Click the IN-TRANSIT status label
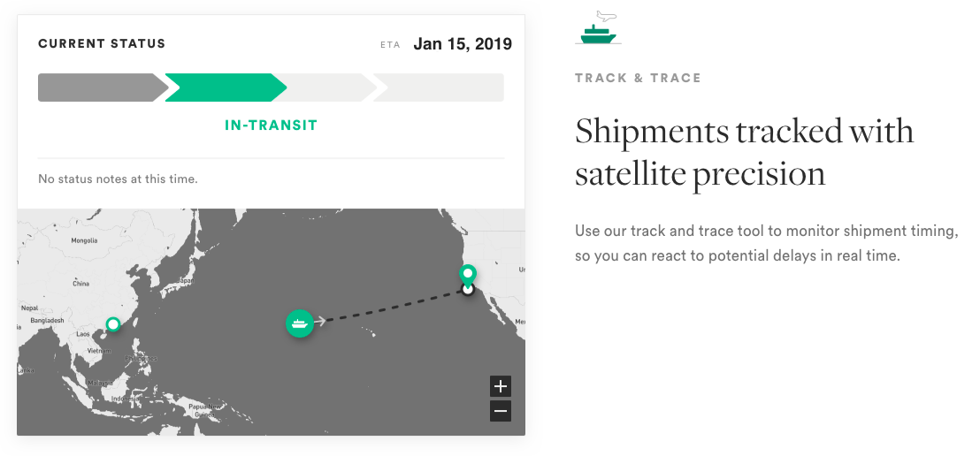 pos(272,125)
